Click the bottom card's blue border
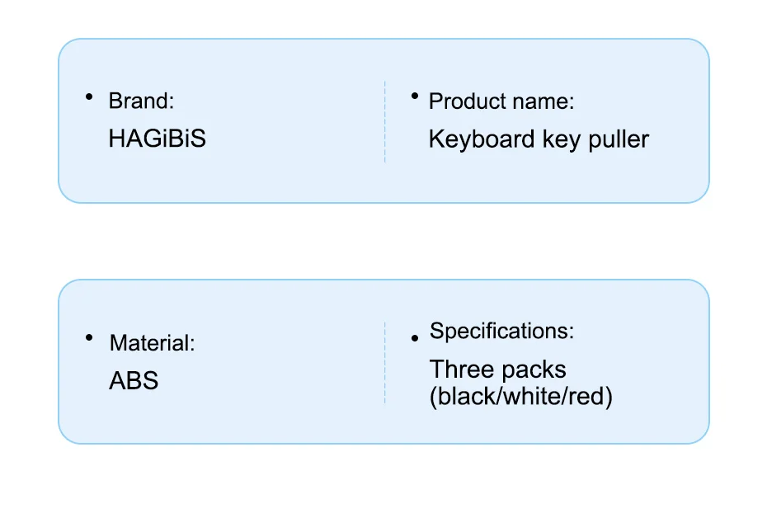This screenshot has width=767, height=532. (383, 280)
